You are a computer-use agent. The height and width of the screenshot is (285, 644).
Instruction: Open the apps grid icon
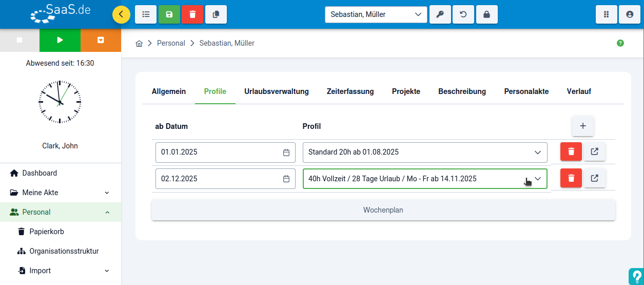(x=606, y=14)
